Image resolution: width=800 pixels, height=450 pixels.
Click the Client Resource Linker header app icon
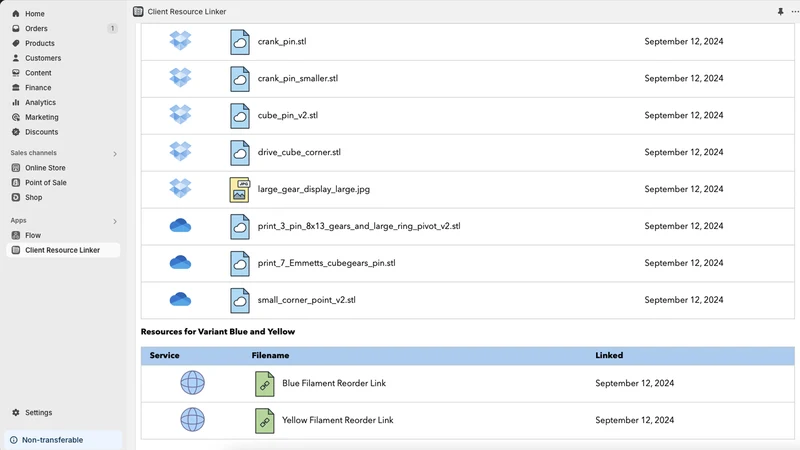pos(138,11)
